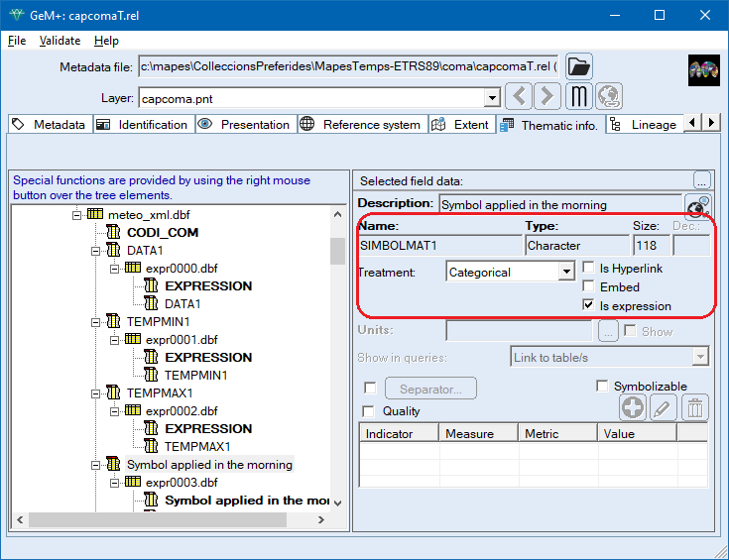The height and width of the screenshot is (560, 729).
Task: Switch to the Extent tab
Action: point(461,125)
